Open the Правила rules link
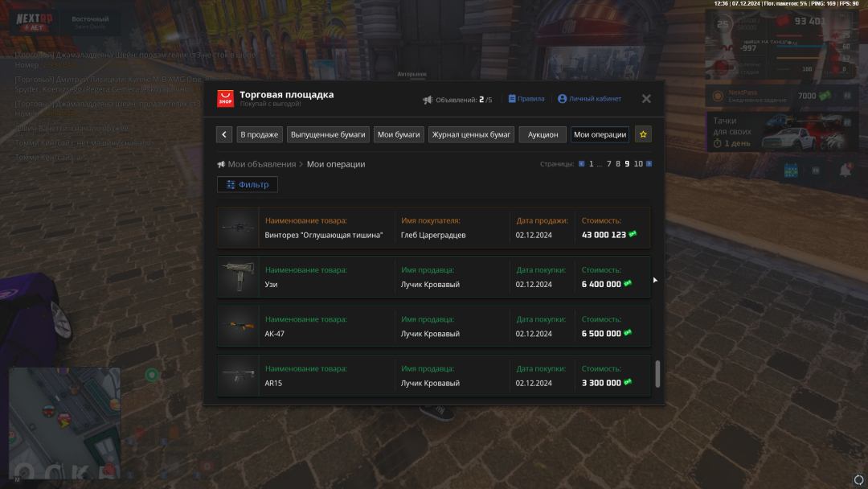This screenshot has height=489, width=868. pyautogui.click(x=526, y=99)
